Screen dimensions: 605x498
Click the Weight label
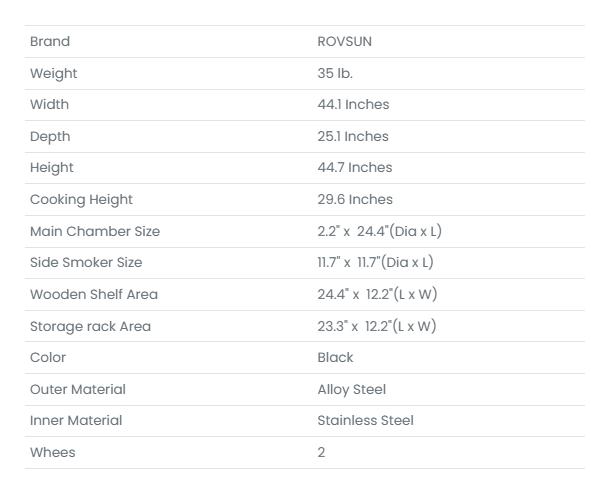[x=53, y=73]
